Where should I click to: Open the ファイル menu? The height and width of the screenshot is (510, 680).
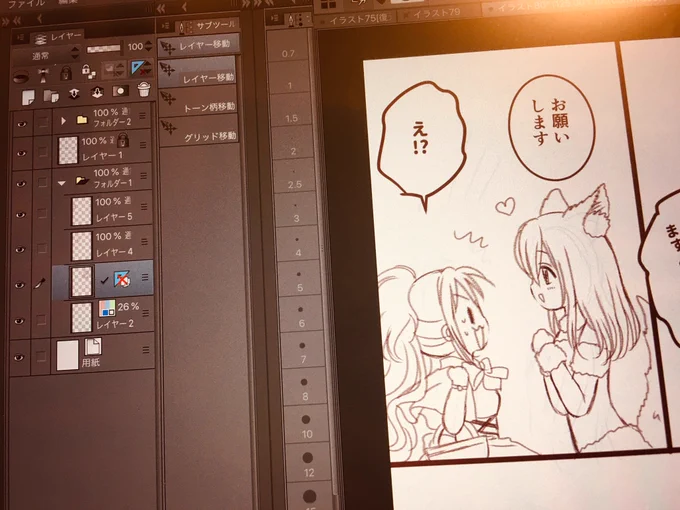(26, 4)
